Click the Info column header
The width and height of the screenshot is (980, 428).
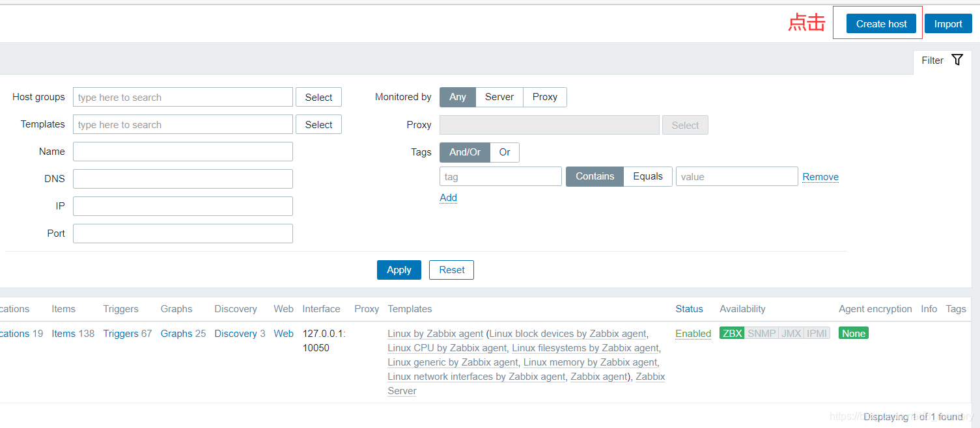click(x=929, y=309)
